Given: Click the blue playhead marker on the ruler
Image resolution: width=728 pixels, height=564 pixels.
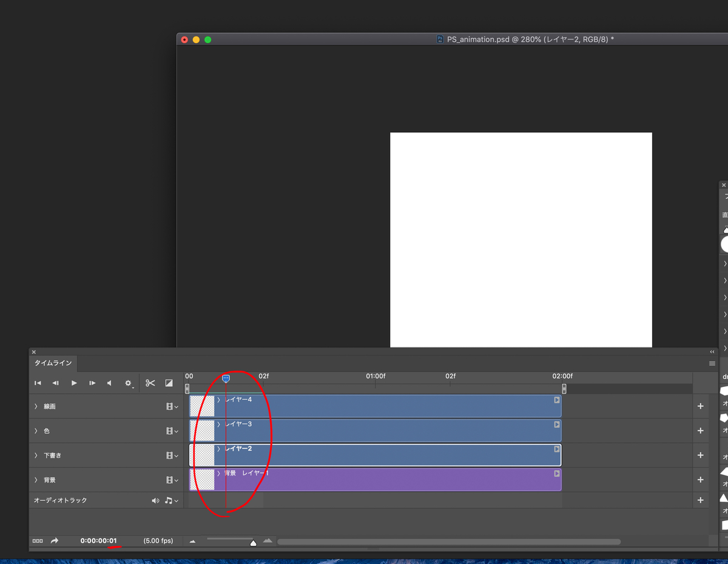Looking at the screenshot, I should click(226, 378).
